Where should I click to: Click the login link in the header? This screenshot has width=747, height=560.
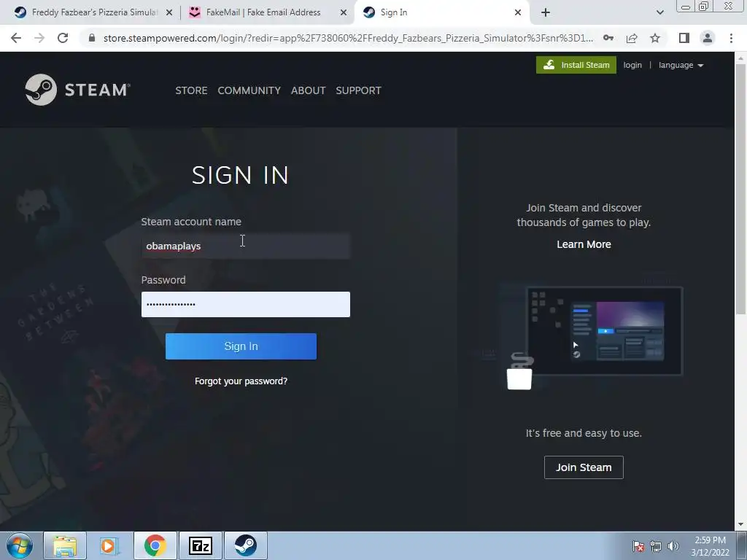pos(632,65)
